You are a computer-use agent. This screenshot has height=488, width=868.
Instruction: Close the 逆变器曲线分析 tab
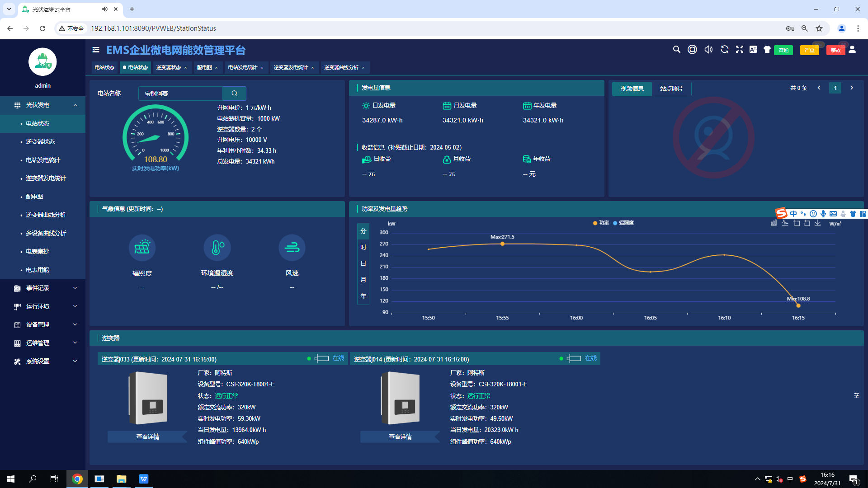pyautogui.click(x=363, y=68)
